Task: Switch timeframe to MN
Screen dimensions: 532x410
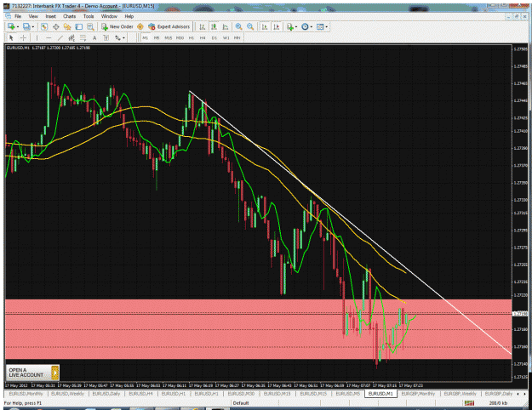Action: pos(237,38)
